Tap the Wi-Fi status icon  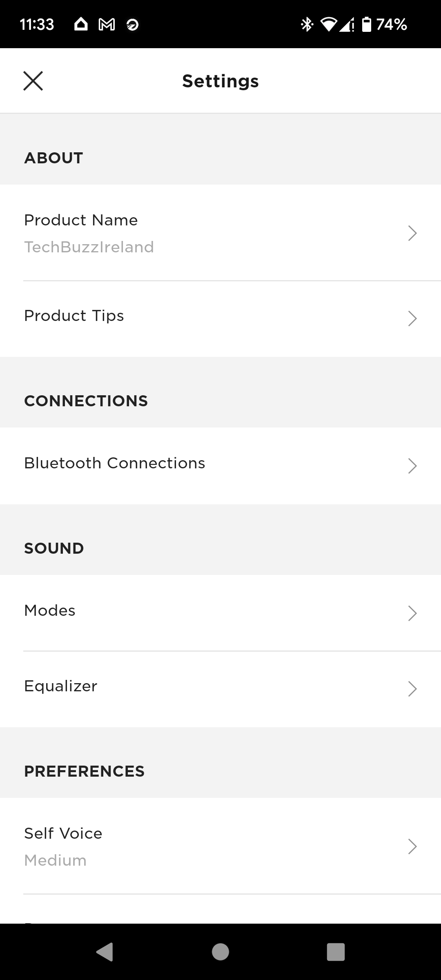point(329,24)
